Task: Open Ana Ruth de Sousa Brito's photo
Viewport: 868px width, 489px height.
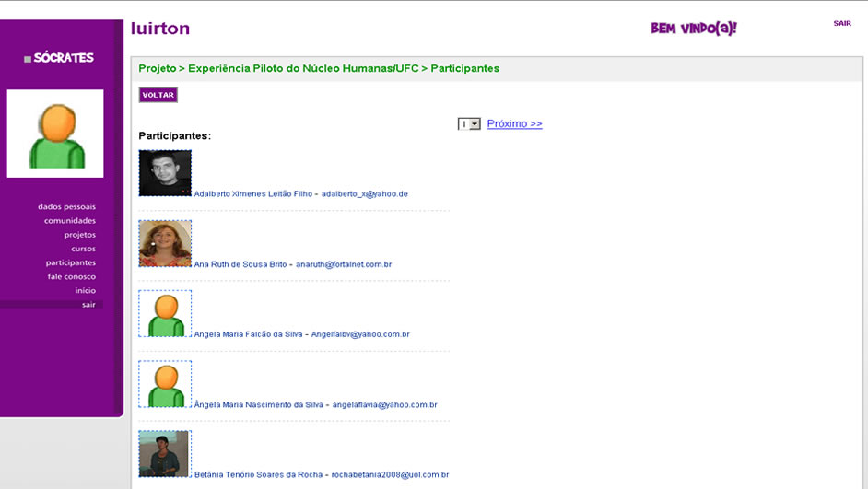Action: (x=165, y=243)
